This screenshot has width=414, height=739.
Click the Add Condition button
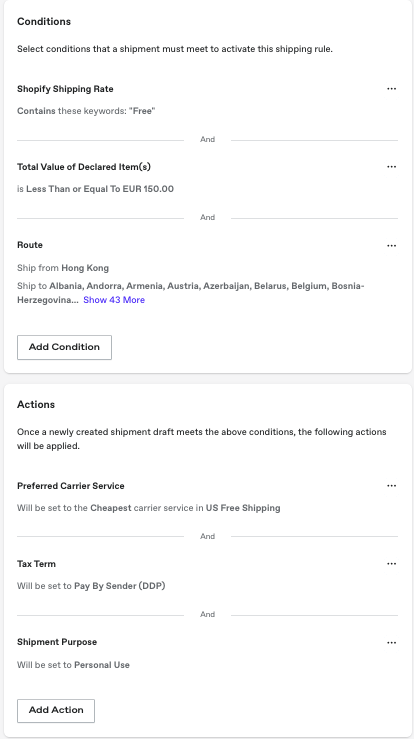(65, 347)
